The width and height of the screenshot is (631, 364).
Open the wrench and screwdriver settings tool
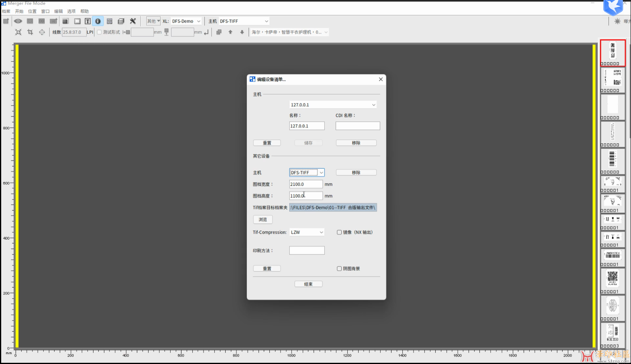click(x=133, y=21)
